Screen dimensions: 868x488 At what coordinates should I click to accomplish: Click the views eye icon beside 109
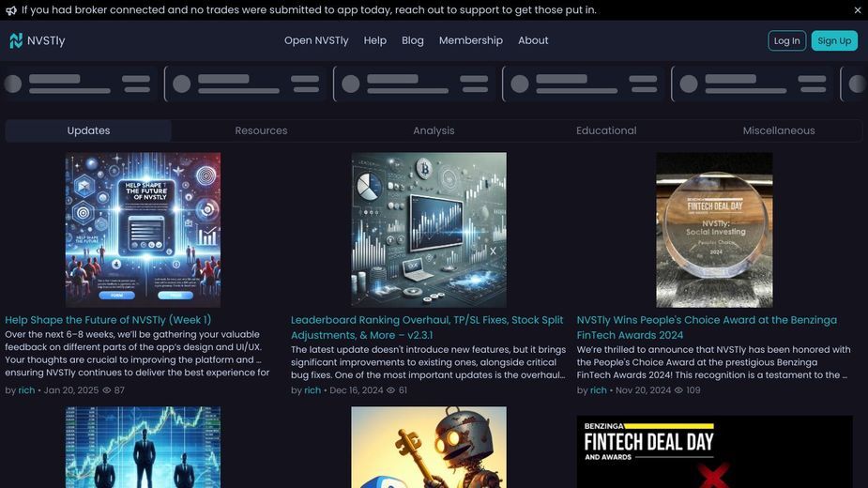[678, 390]
